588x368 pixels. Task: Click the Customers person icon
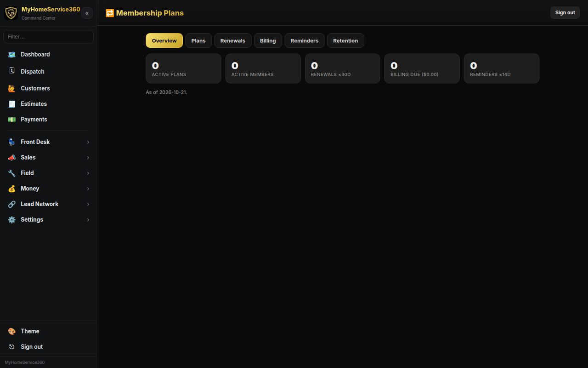click(12, 88)
